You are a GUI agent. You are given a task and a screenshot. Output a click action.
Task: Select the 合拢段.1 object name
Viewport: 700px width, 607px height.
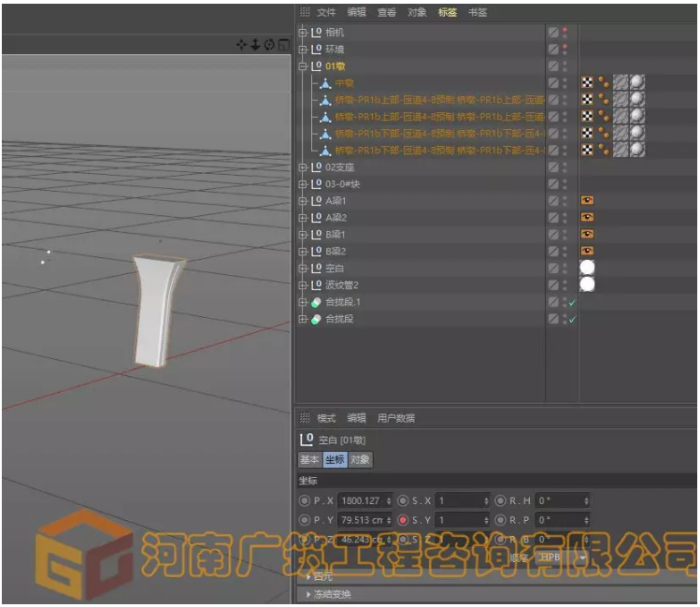[343, 302]
